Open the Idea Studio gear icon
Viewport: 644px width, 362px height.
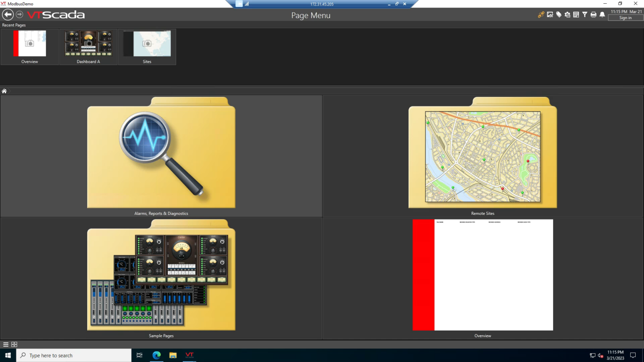tap(567, 14)
